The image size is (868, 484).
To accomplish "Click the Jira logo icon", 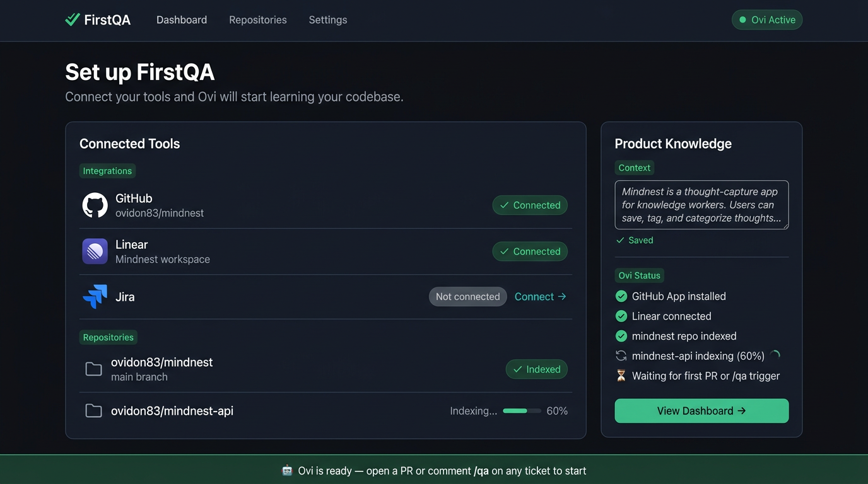I will [95, 297].
